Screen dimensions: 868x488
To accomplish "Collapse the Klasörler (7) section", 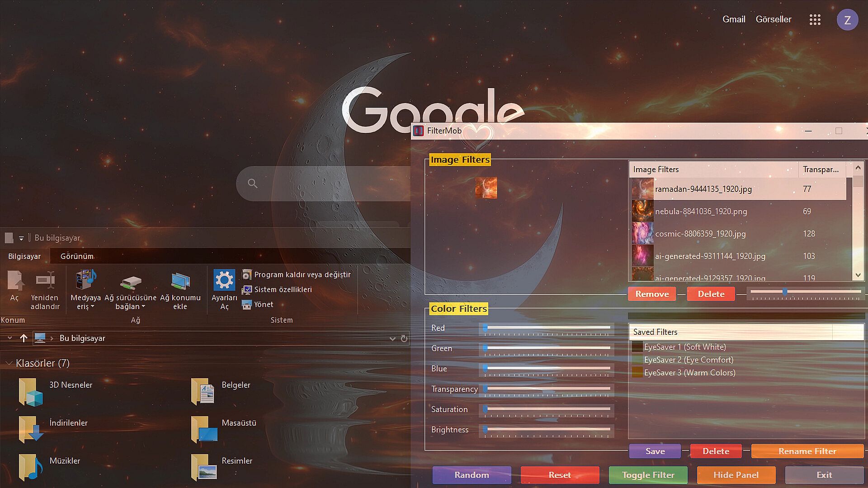I will [x=9, y=363].
